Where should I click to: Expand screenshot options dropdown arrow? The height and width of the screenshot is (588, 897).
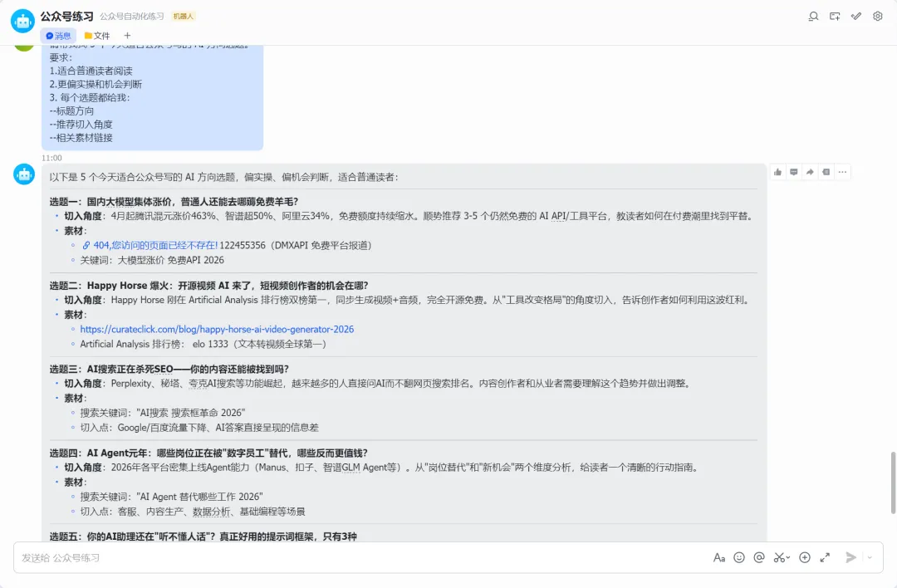pyautogui.click(x=788, y=557)
